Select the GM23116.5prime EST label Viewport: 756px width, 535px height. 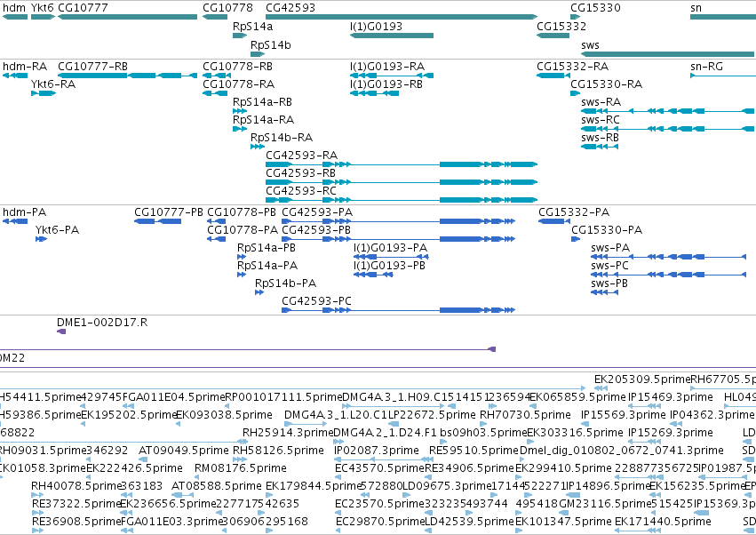click(605, 504)
